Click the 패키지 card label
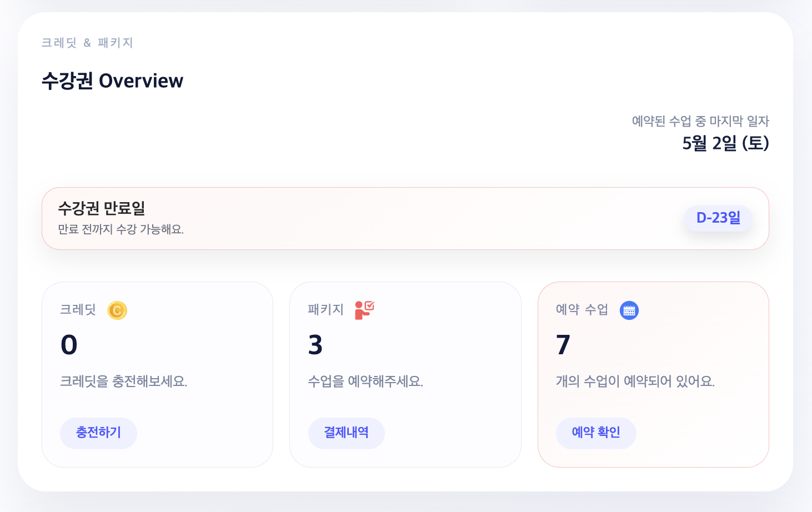812x512 pixels. 326,310
